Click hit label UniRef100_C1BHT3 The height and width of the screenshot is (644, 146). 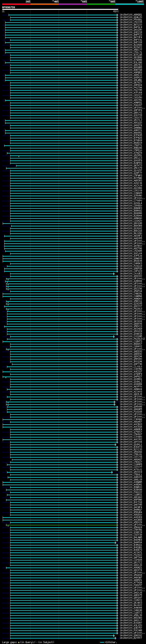point(131,341)
